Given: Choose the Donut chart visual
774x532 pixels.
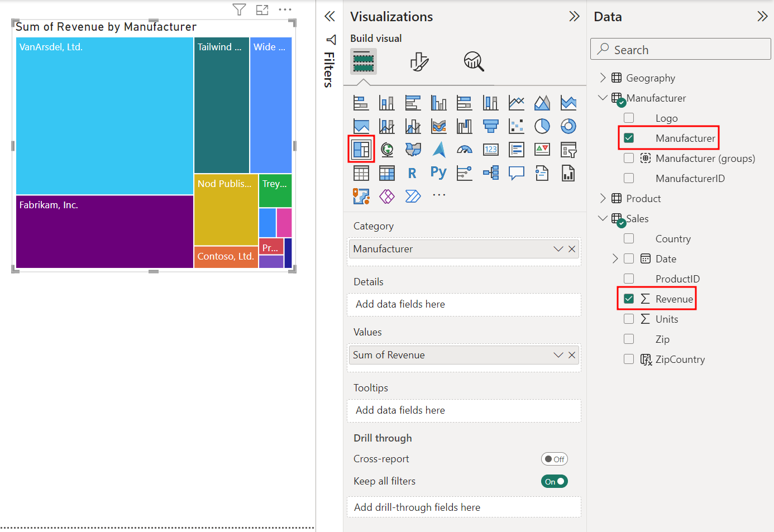Looking at the screenshot, I should [568, 126].
